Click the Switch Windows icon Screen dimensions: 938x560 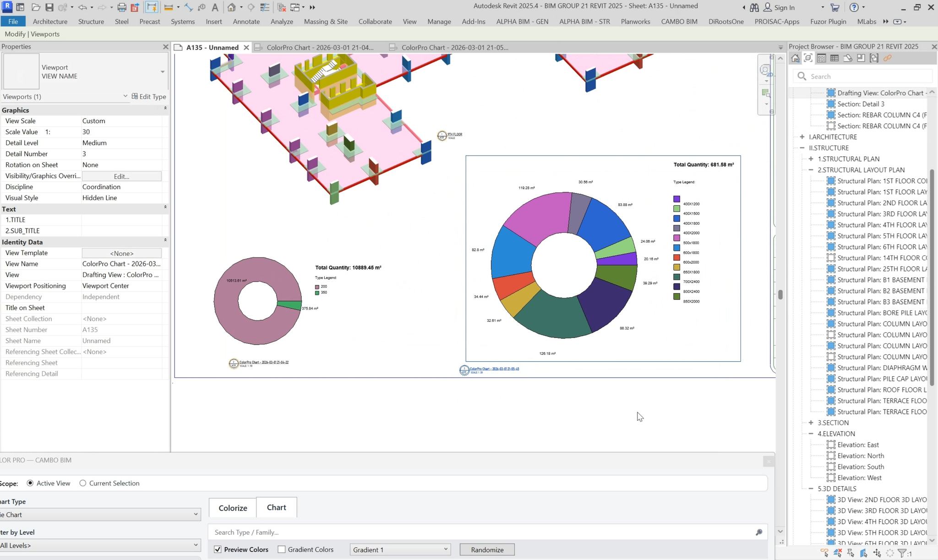(x=295, y=7)
